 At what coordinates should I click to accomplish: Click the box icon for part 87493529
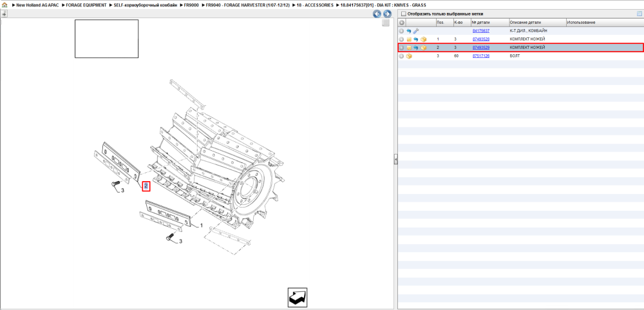(424, 48)
